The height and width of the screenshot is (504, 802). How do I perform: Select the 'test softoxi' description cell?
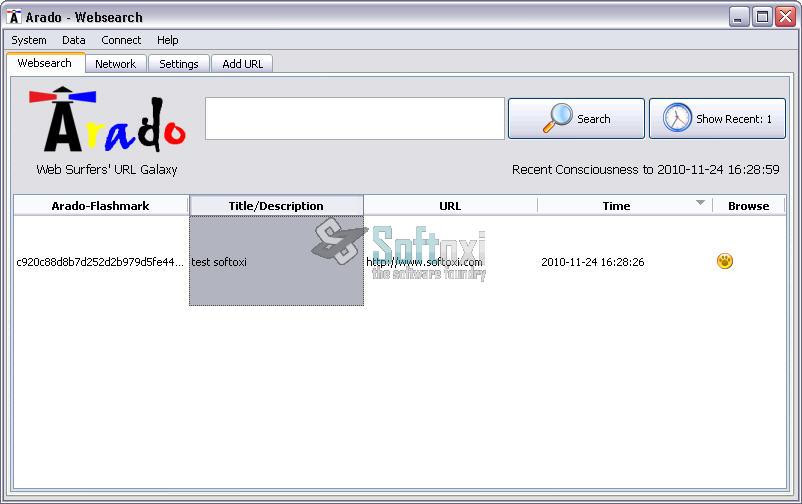click(x=276, y=261)
